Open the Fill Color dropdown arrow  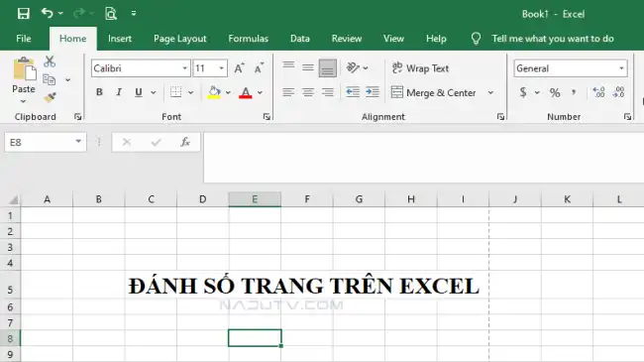coord(228,92)
